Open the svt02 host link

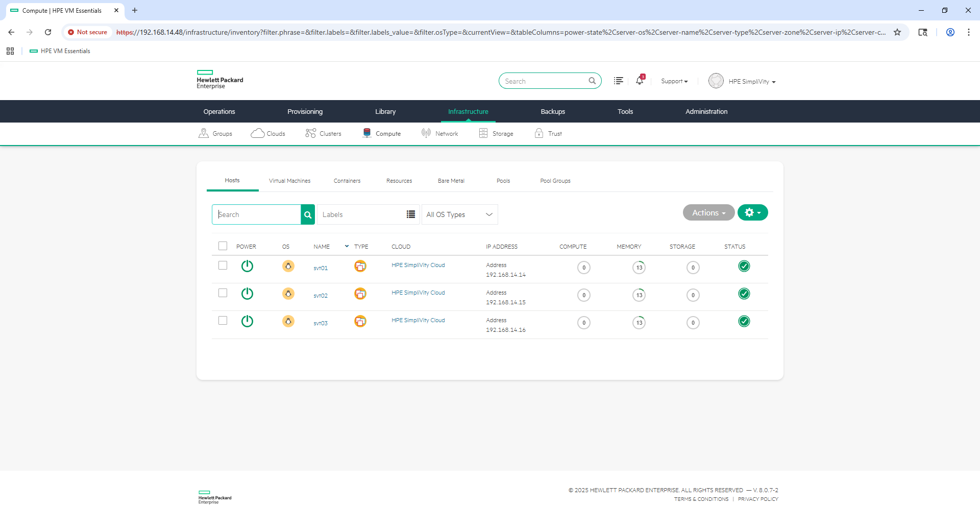click(x=321, y=296)
